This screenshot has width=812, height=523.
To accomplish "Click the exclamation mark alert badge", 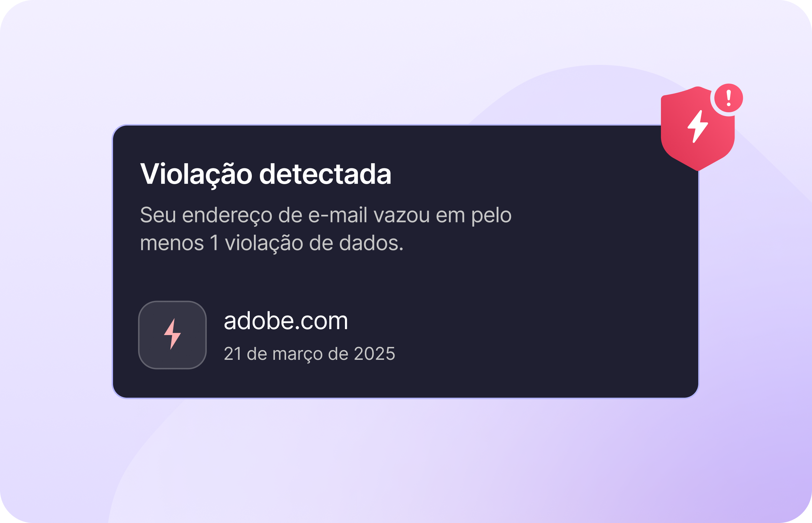I will coord(729,98).
